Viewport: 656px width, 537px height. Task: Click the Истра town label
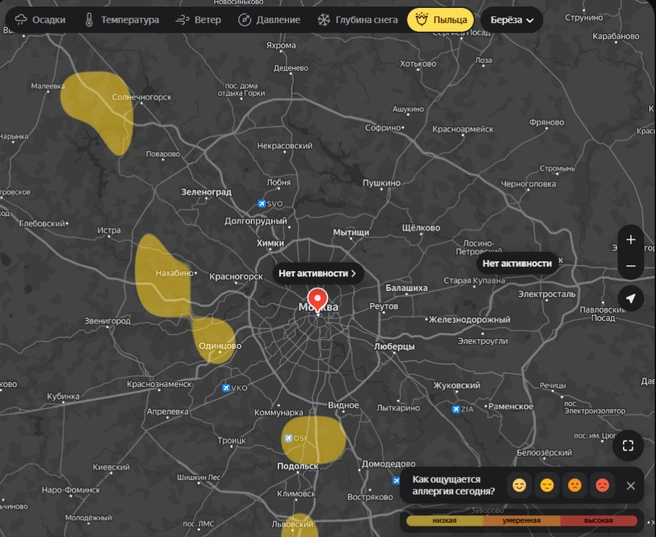(109, 230)
